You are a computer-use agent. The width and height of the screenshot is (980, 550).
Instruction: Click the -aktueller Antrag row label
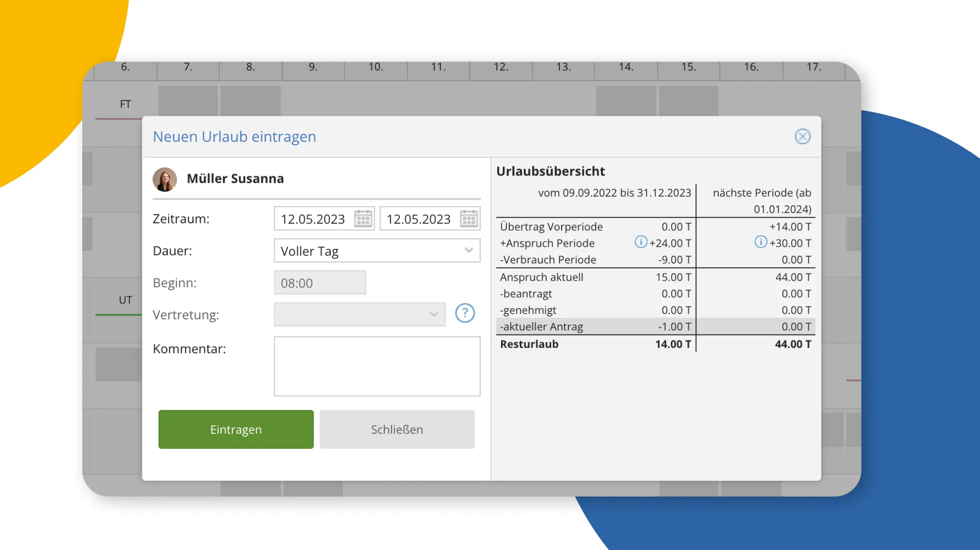[541, 327]
